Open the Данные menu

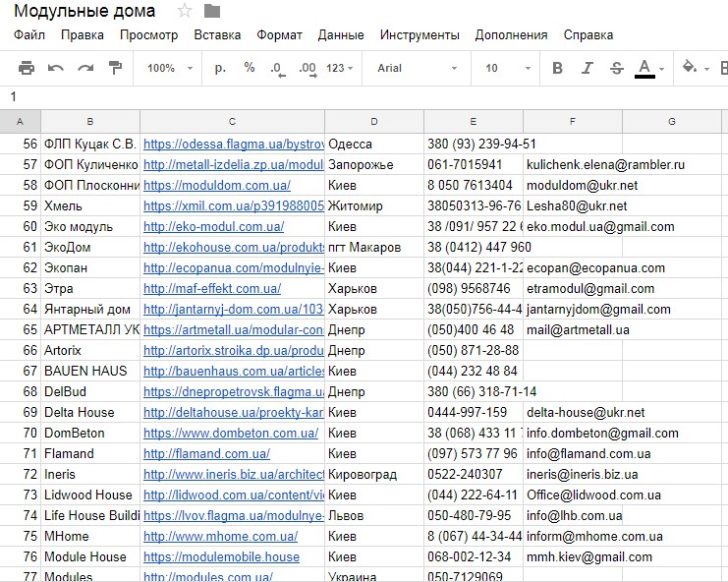[x=341, y=35]
